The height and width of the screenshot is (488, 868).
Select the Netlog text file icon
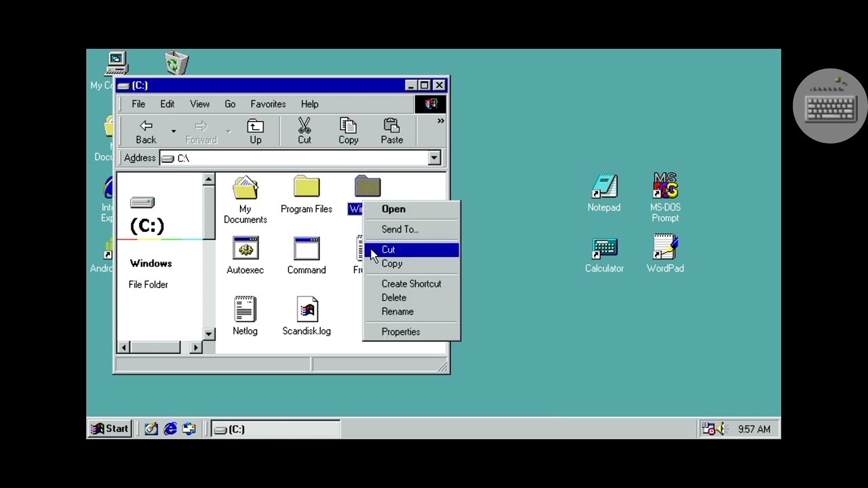pos(245,309)
